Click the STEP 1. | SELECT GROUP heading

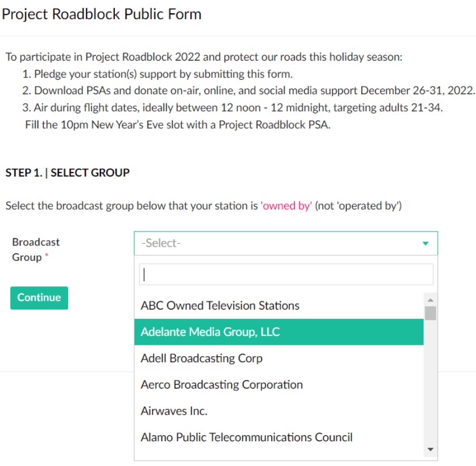[68, 173]
